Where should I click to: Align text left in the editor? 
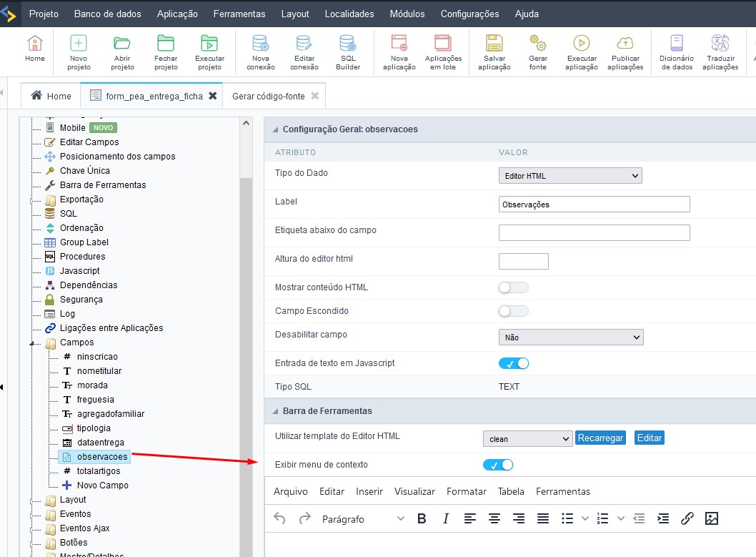[x=470, y=518]
